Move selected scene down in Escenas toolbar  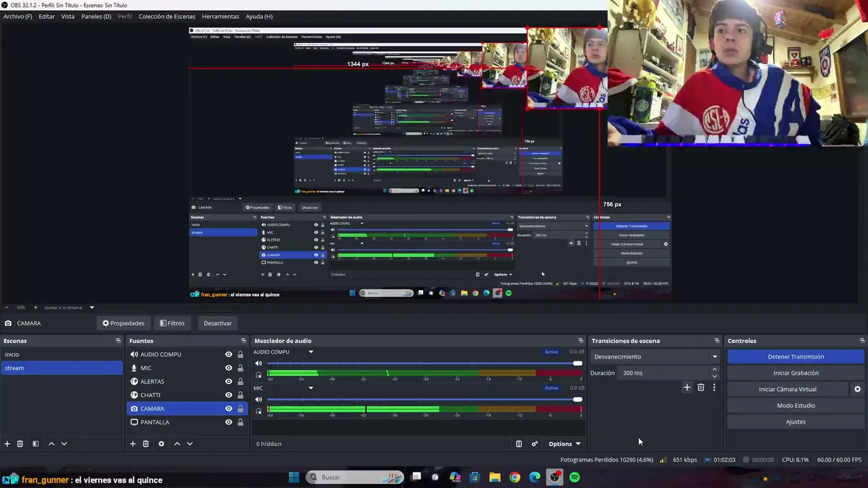(64, 444)
